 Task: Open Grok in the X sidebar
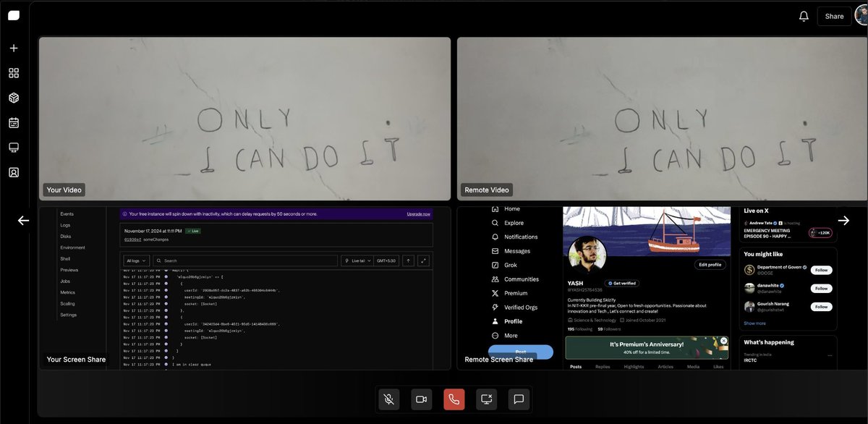(503, 265)
